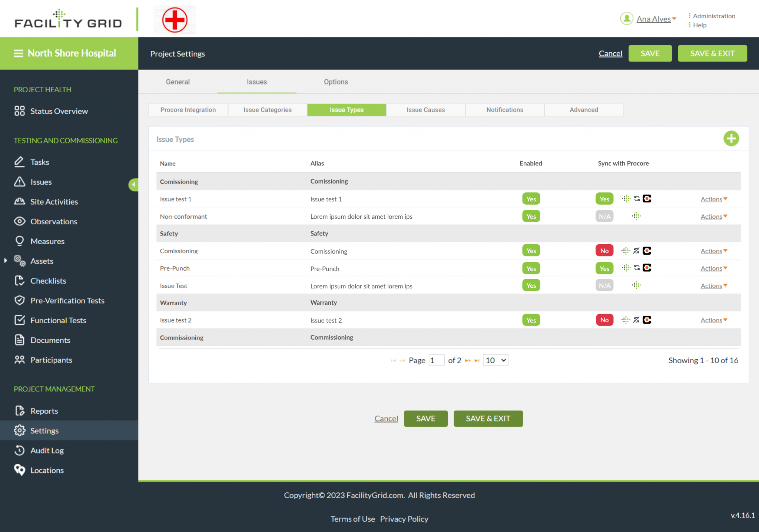Click the sync arrows icon beside Pre-Punch
Image resolution: width=759 pixels, height=532 pixels.
pyautogui.click(x=637, y=268)
